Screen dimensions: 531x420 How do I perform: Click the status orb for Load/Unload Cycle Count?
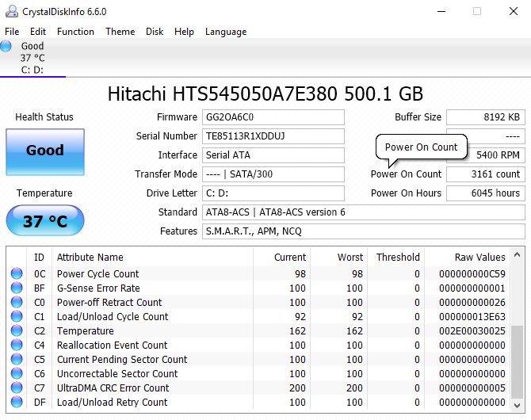pyautogui.click(x=17, y=316)
